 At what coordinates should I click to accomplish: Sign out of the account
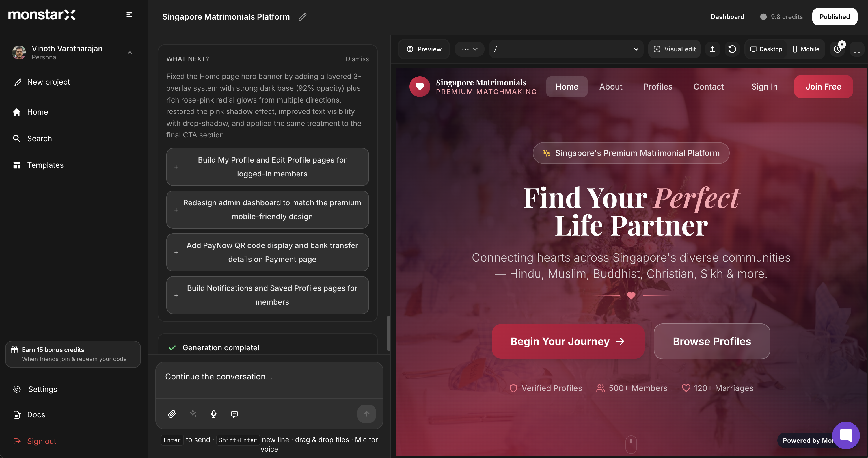pyautogui.click(x=35, y=441)
